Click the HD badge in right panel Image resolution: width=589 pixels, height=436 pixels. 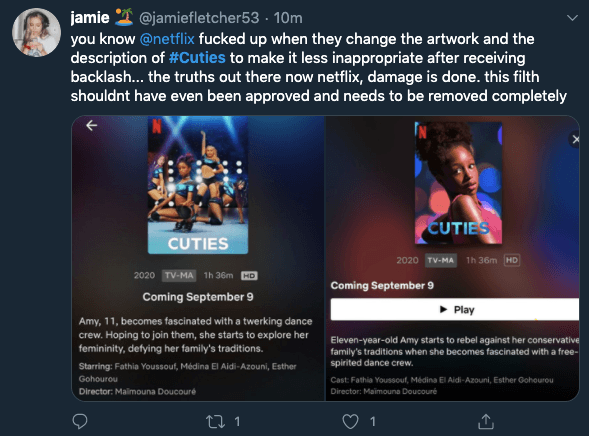click(x=512, y=260)
